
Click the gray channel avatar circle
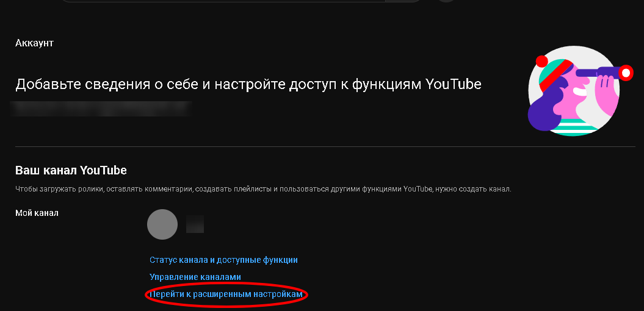click(162, 224)
